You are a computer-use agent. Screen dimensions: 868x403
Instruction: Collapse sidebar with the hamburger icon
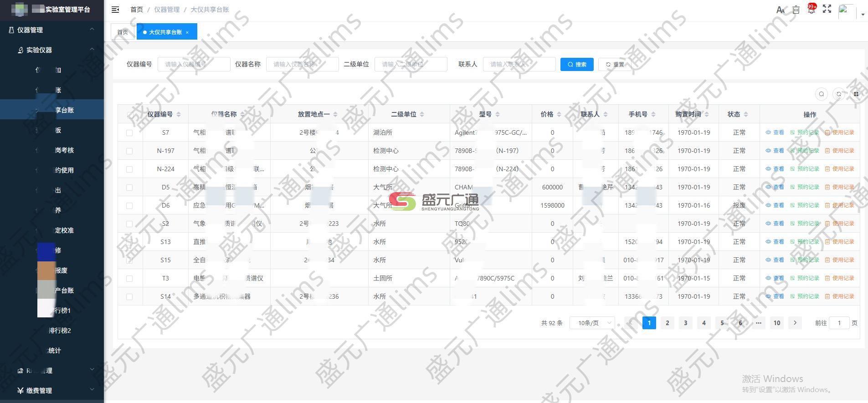click(x=115, y=10)
